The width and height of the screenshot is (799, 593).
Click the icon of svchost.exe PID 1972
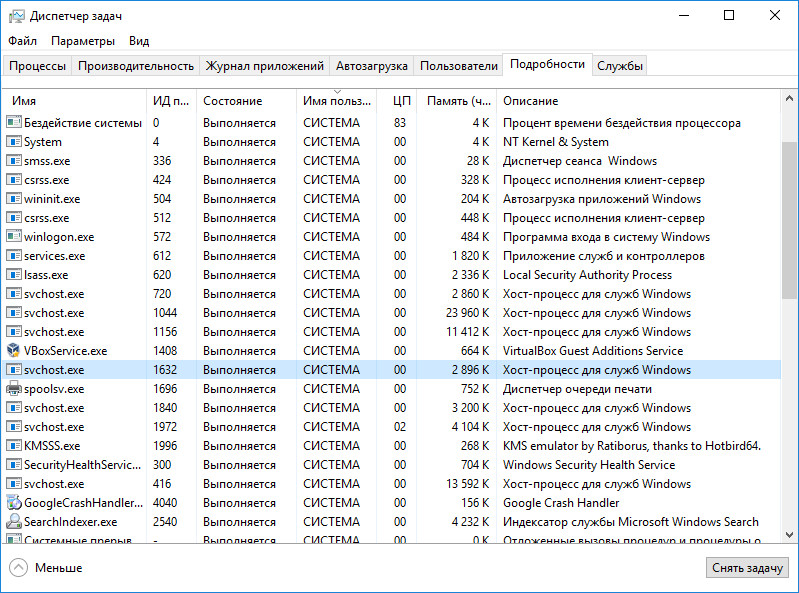[14, 427]
